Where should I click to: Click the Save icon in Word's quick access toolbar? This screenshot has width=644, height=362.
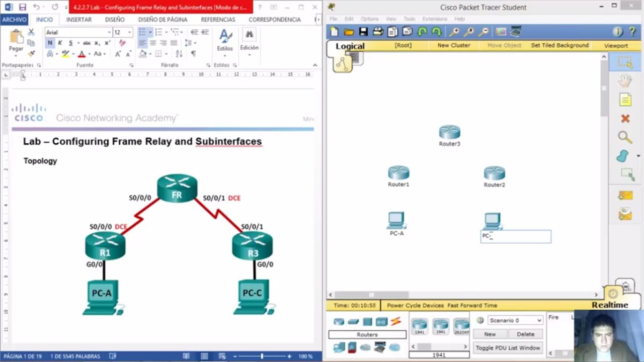coord(23,7)
